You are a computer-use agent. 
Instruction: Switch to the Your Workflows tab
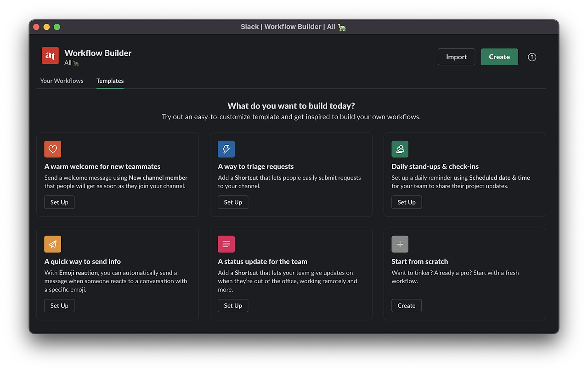coord(62,80)
